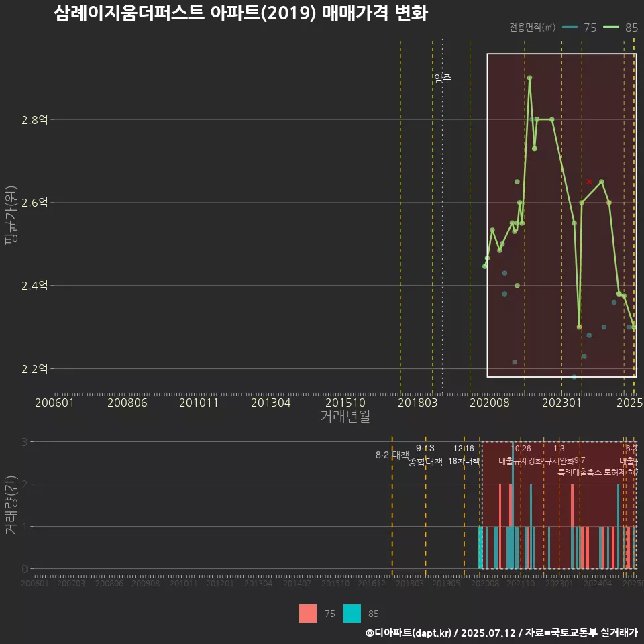Click the 전용면적(㎡) legend label

click(x=532, y=28)
